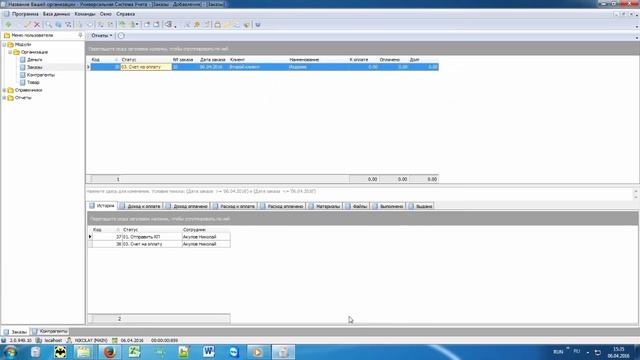
Task: Switch to the Выполнено tab
Action: (x=388, y=206)
